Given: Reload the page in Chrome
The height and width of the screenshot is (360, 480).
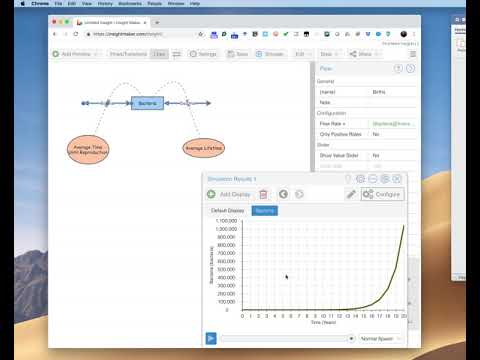Looking at the screenshot, I should [76, 34].
